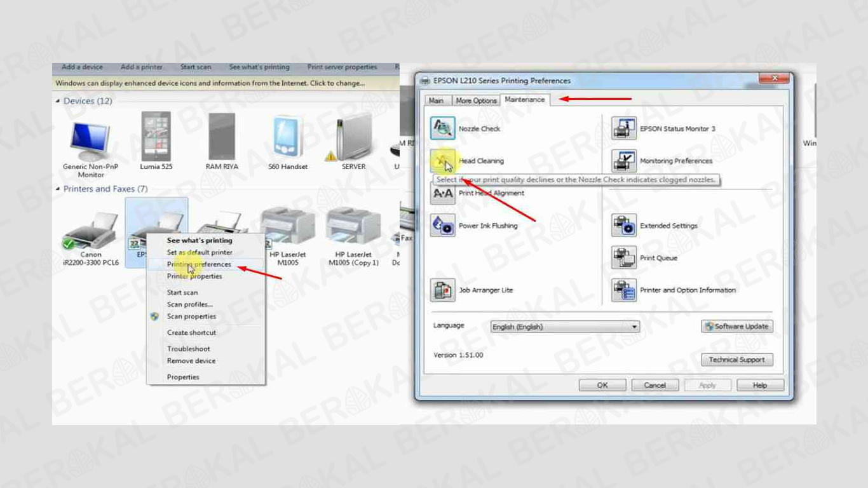Open the Print Head Alignment icon
The image size is (868, 488).
tap(442, 194)
